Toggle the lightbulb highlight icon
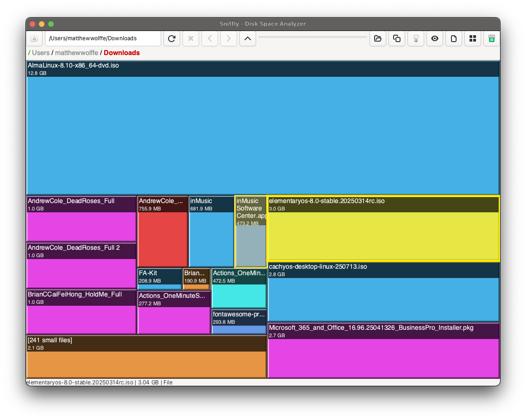The width and height of the screenshot is (526, 420). [x=416, y=38]
